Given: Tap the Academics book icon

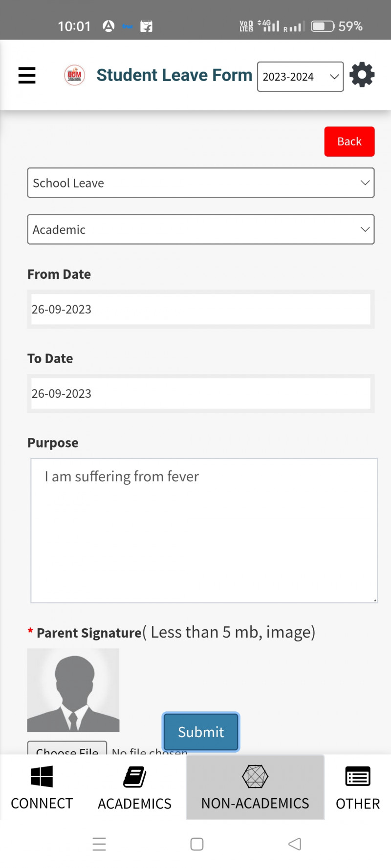Looking at the screenshot, I should pos(134,777).
